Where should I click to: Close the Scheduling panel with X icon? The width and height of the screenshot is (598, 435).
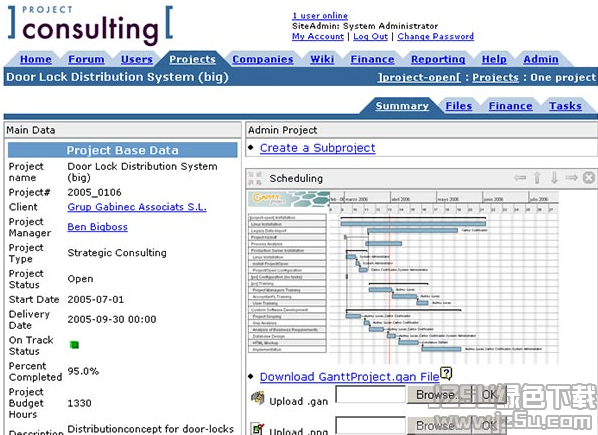pos(589,178)
